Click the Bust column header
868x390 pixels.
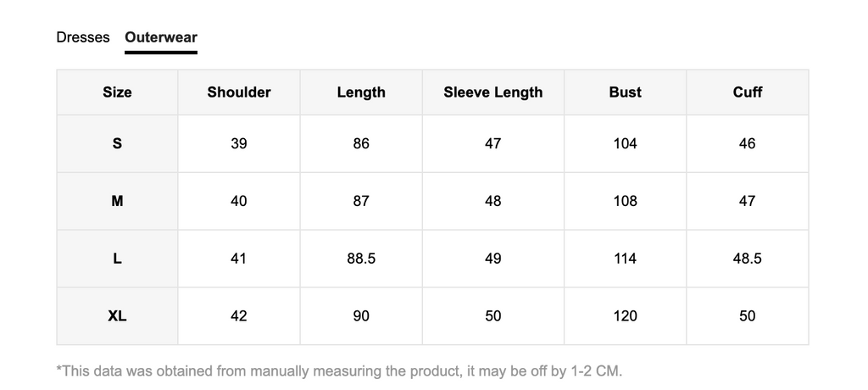coord(626,92)
